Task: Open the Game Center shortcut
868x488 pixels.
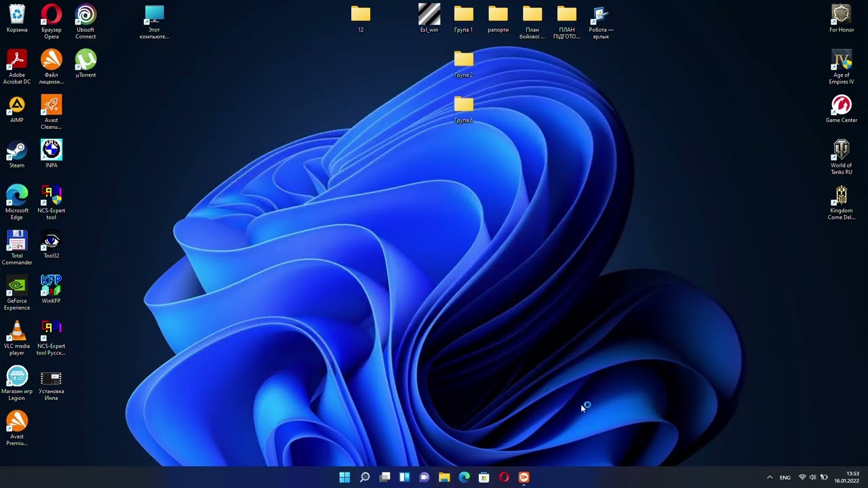Action: tap(842, 109)
